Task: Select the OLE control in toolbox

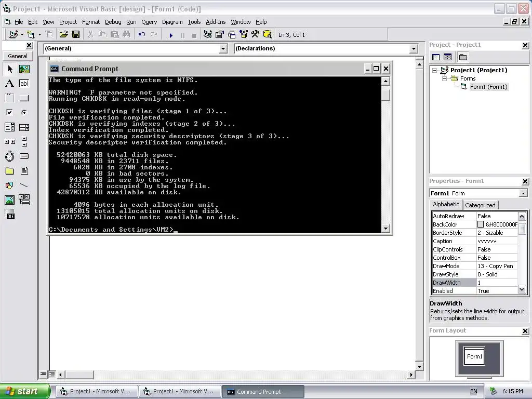Action: (x=10, y=215)
